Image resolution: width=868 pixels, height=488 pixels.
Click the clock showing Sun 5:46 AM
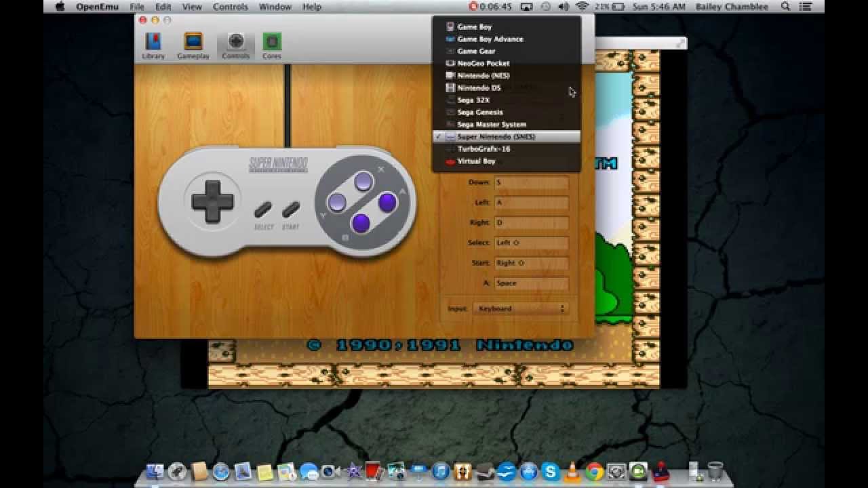660,7
